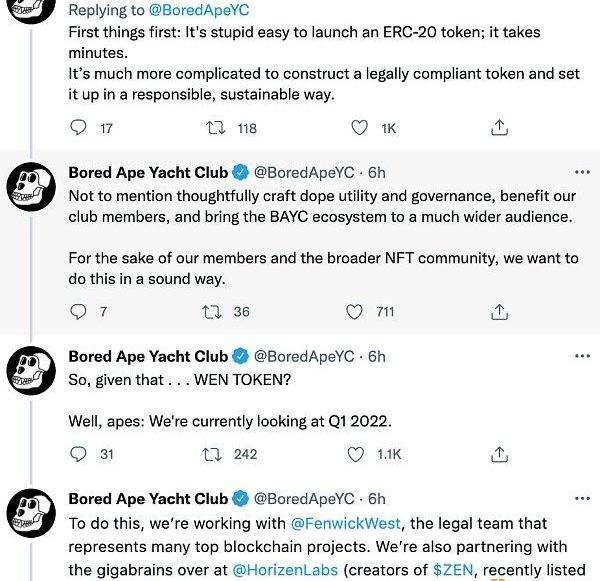Open the @HorizenLabs mention link
This screenshot has height=581, width=600.
[x=285, y=570]
